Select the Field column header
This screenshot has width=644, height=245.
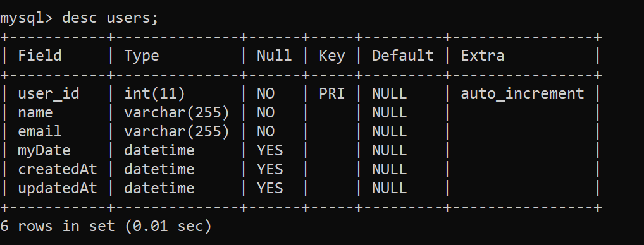[40, 56]
